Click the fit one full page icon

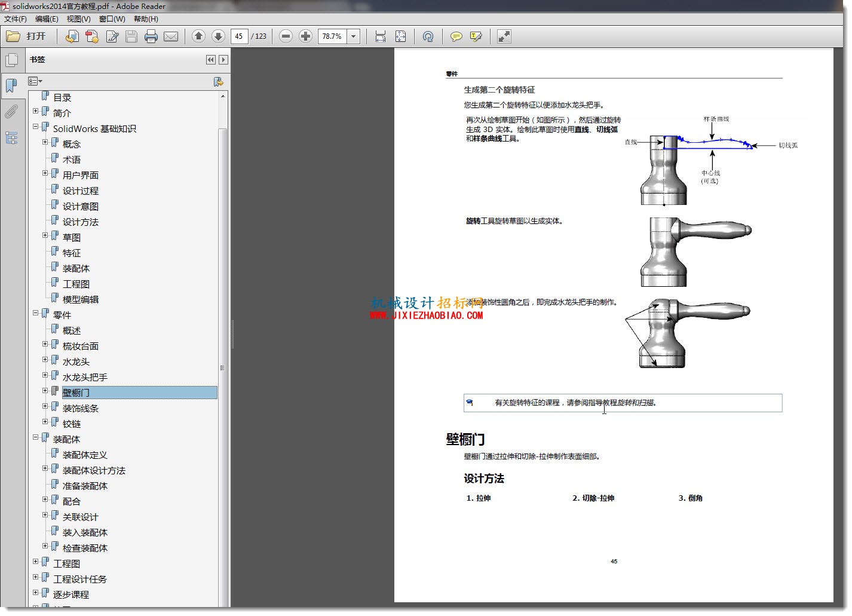click(400, 36)
